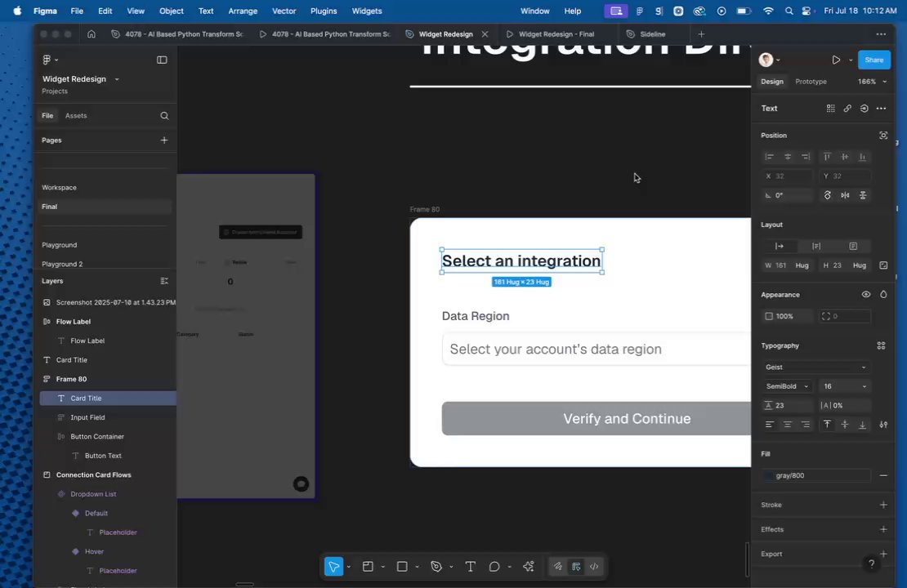The width and height of the screenshot is (907, 588).
Task: Align horizontal centers in Position section
Action: click(x=787, y=157)
